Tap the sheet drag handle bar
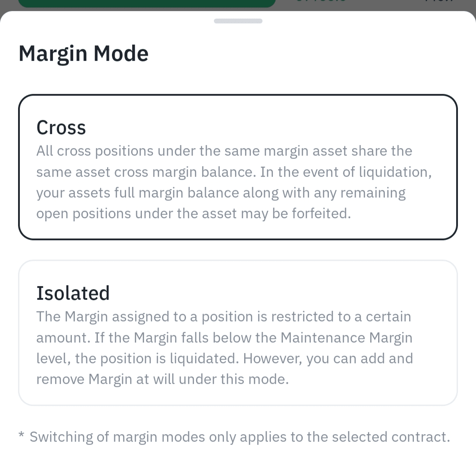The height and width of the screenshot is (465, 476). coord(238,21)
